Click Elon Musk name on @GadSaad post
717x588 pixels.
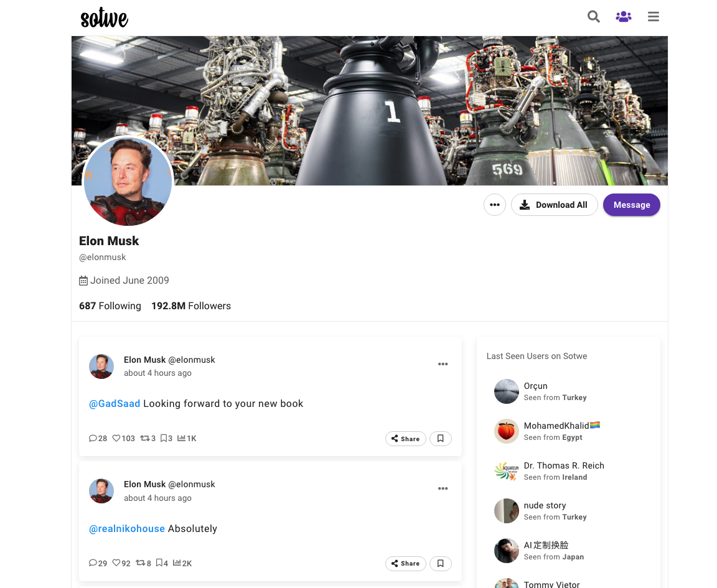[144, 360]
